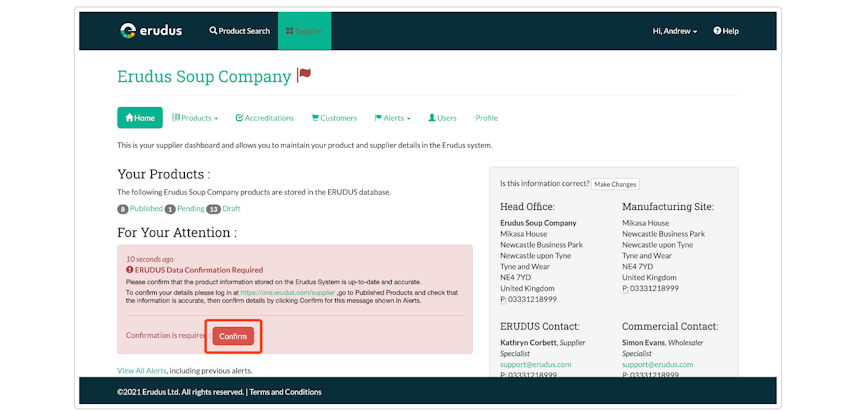Click the 'ERUDUS Contact:' heading
This screenshot has height=412, width=858.
point(540,326)
